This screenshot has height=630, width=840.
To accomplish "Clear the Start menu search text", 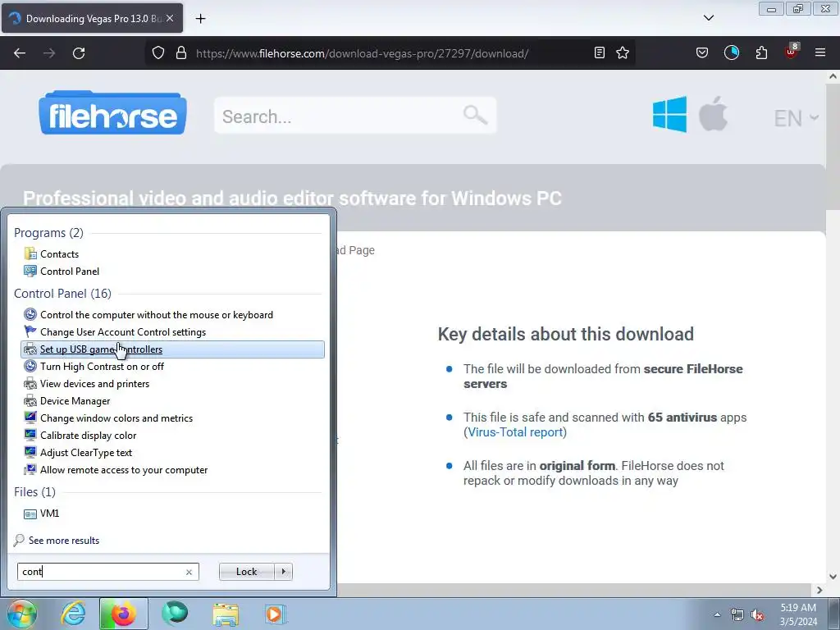I will coord(189,572).
